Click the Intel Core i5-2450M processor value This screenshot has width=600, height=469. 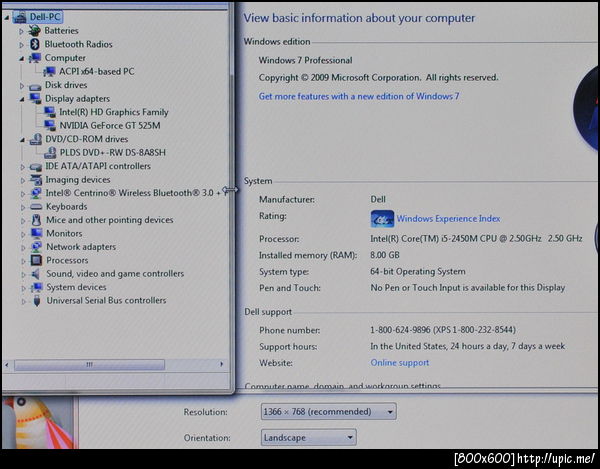476,239
